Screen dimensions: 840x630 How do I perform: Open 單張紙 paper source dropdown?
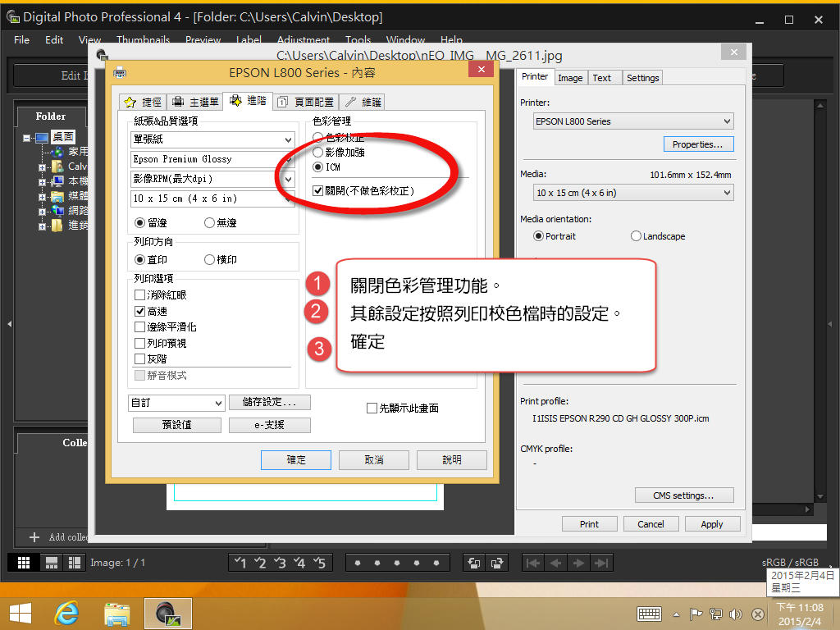coord(212,139)
